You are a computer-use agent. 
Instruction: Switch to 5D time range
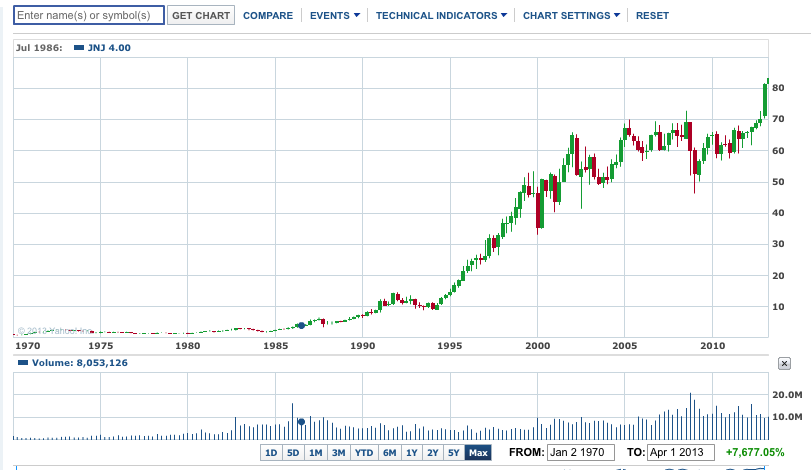coord(293,453)
